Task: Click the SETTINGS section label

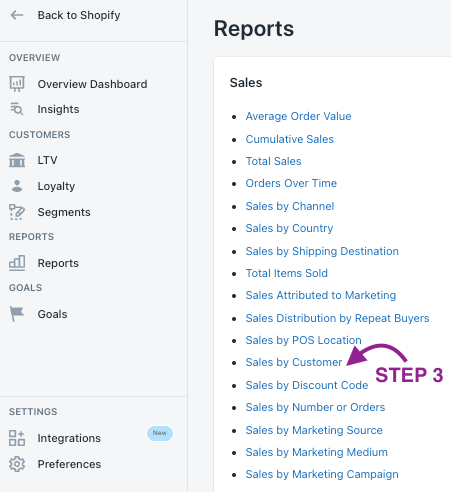Action: click(33, 412)
